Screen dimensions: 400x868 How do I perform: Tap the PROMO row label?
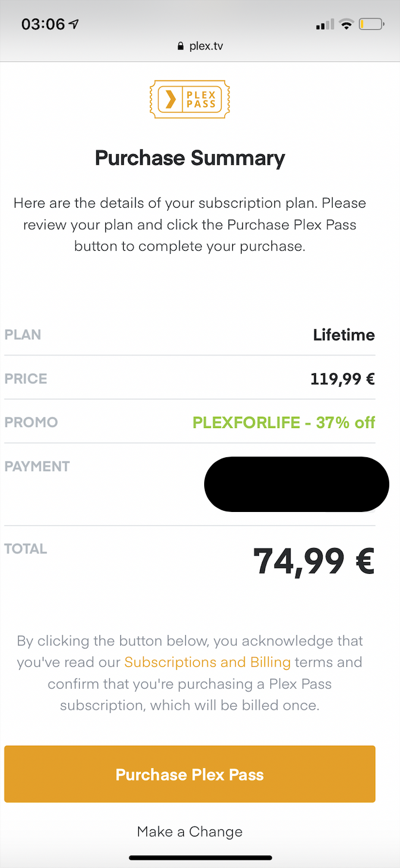[x=31, y=422]
